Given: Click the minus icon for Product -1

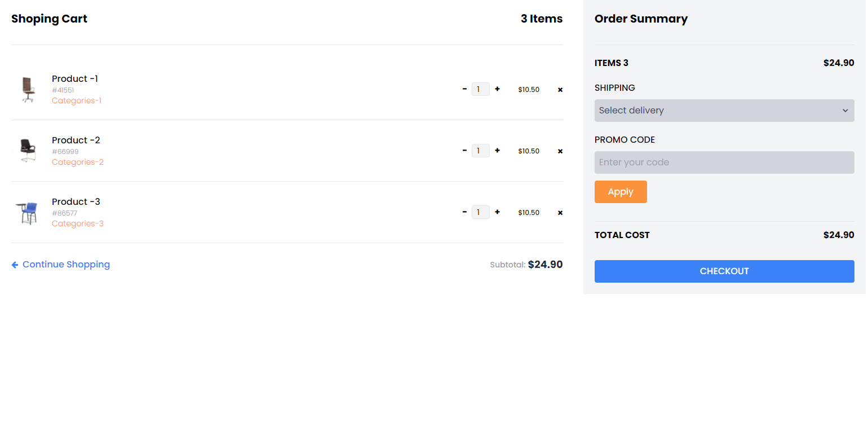Looking at the screenshot, I should coord(464,89).
